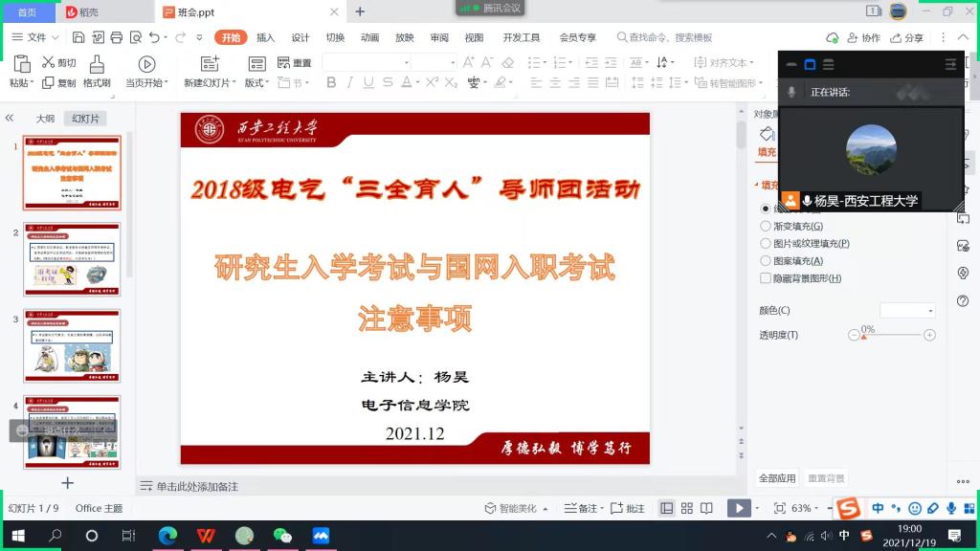Open the 插入 ribbon tab
This screenshot has width=980, height=551.
(265, 37)
